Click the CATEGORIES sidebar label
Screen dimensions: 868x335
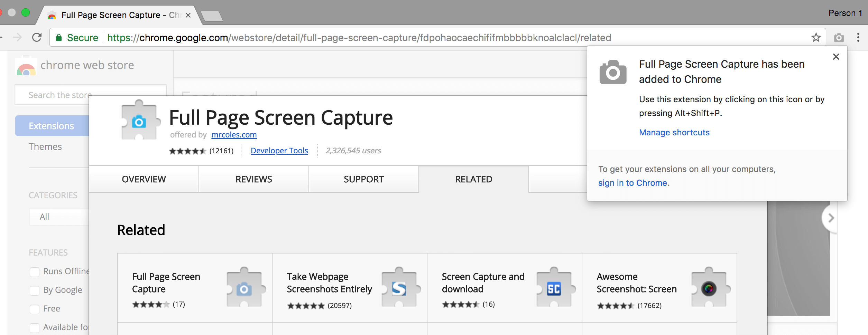pyautogui.click(x=53, y=195)
